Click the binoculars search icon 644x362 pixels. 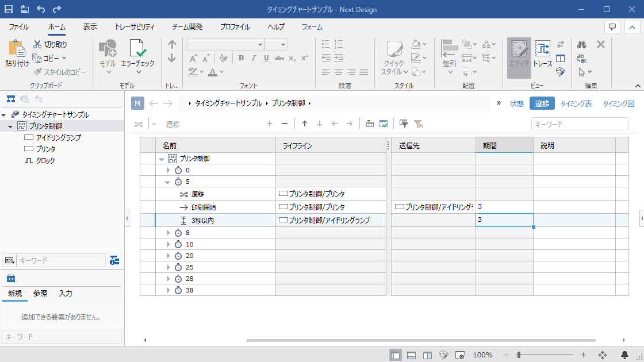(581, 44)
